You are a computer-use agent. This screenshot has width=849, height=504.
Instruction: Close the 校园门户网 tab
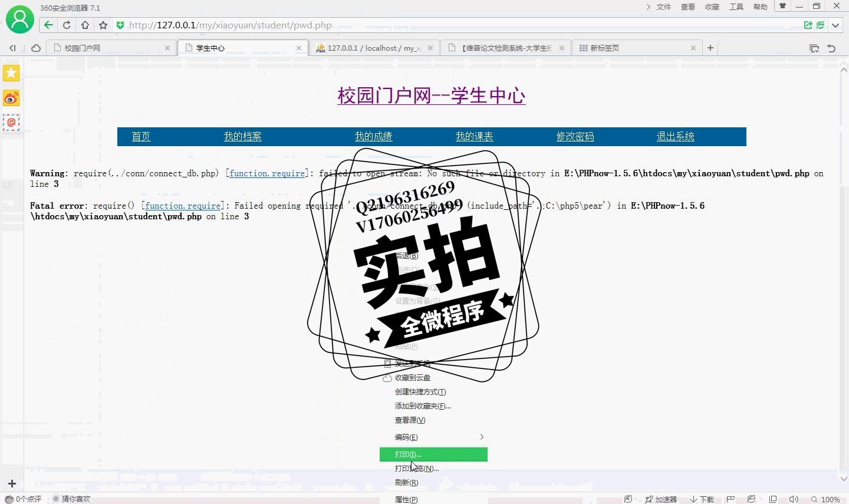click(167, 48)
